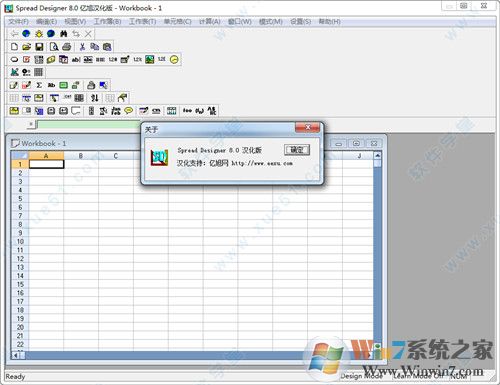Select column header C
500x385 pixels.
tap(116, 156)
